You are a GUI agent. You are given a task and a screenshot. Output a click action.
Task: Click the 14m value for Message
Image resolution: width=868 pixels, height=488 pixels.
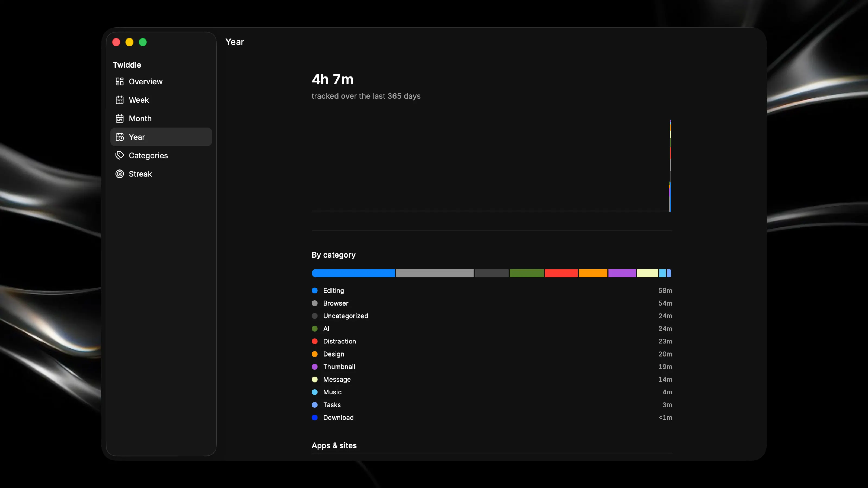click(x=665, y=380)
